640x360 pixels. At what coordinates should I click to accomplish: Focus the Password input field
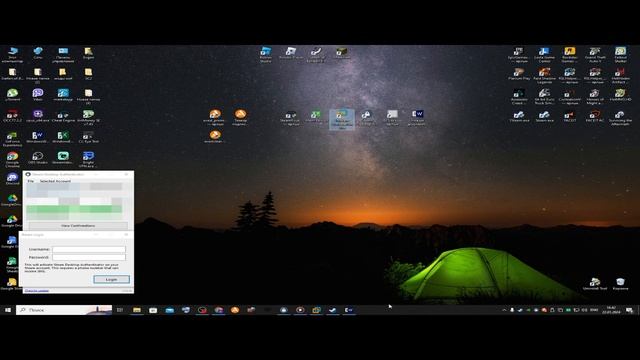click(89, 257)
